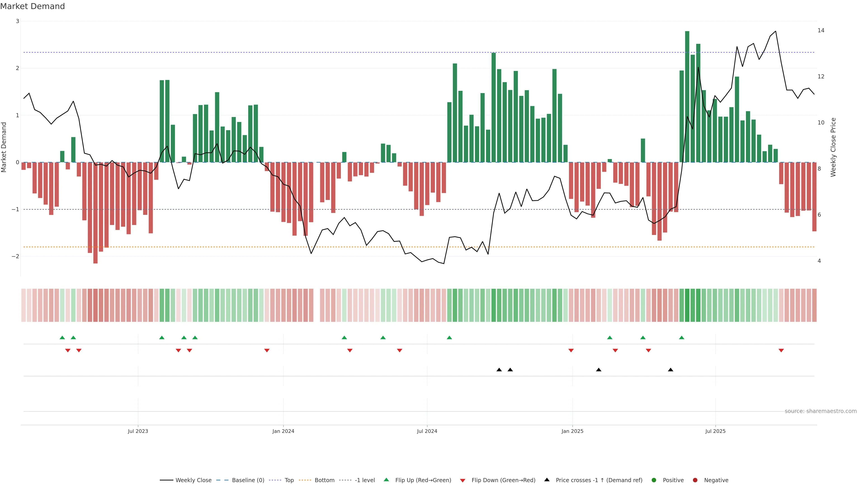Click red Flip Down legend triangle icon
The width and height of the screenshot is (868, 488).
(463, 481)
